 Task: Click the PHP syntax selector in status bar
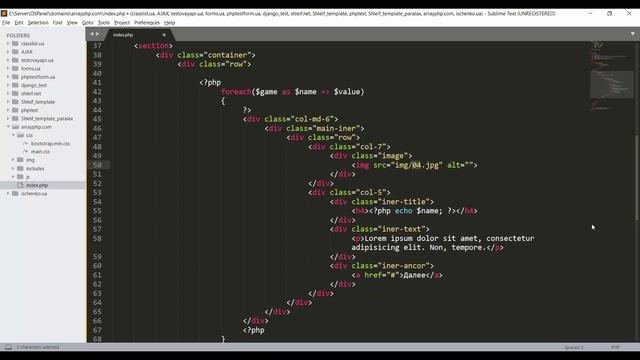click(x=616, y=347)
